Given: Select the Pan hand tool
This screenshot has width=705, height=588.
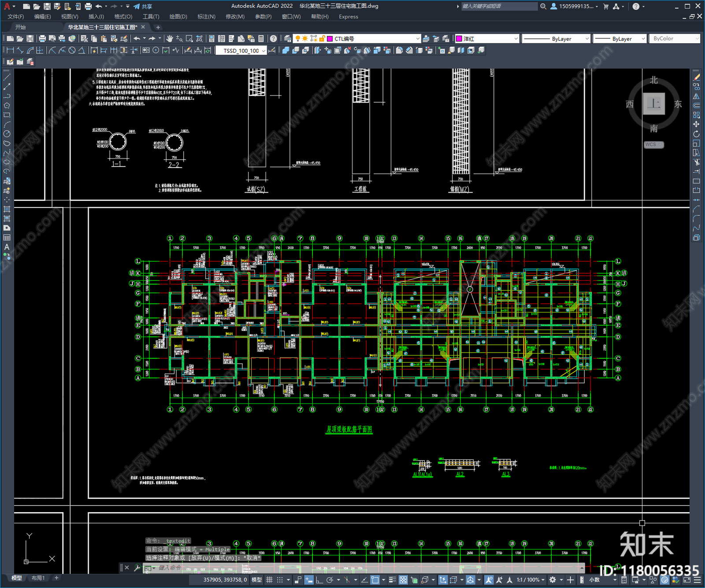Looking at the screenshot, I should pyautogui.click(x=170, y=39).
